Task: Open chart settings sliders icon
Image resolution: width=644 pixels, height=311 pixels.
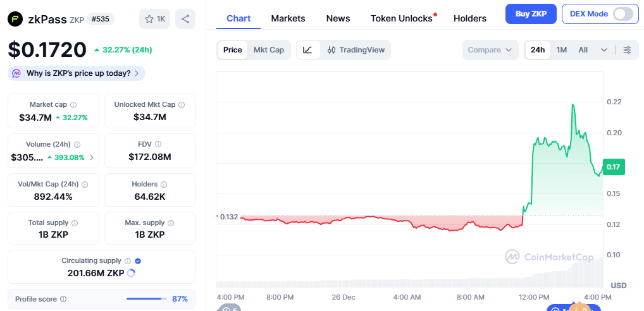Action: [x=626, y=50]
